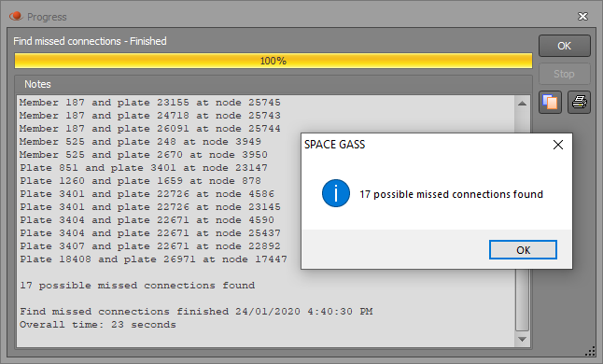Click the Notes panel header
The height and width of the screenshot is (364, 603).
point(37,84)
